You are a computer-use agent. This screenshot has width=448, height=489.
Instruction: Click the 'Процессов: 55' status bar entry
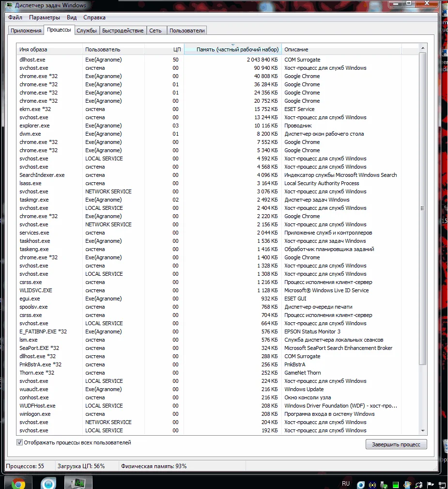(x=25, y=466)
